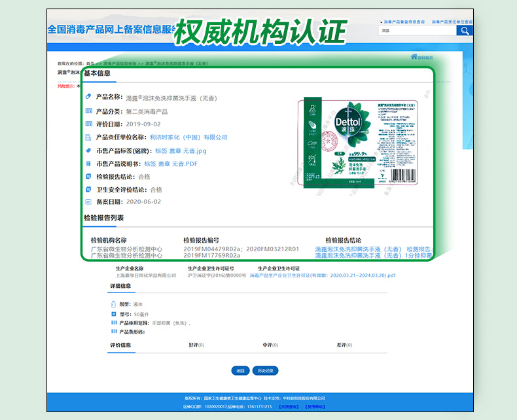
Task: Click the product name 滴露®泡沫免洗抑菌洗手液(无香)
Action: [x=171, y=98]
